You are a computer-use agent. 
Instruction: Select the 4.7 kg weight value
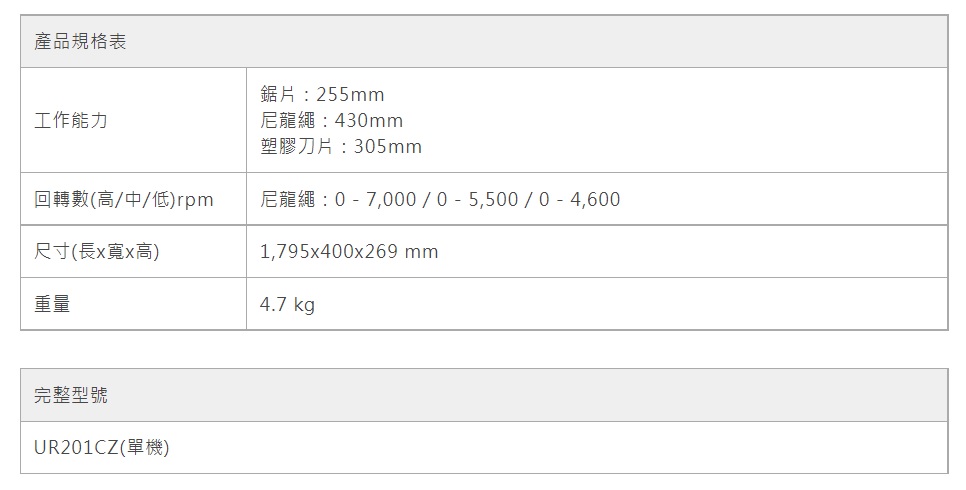point(287,304)
